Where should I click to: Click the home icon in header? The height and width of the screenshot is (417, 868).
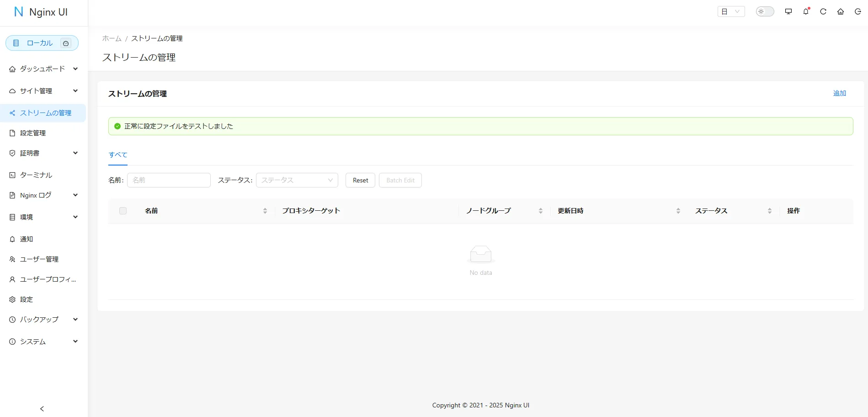(x=841, y=12)
